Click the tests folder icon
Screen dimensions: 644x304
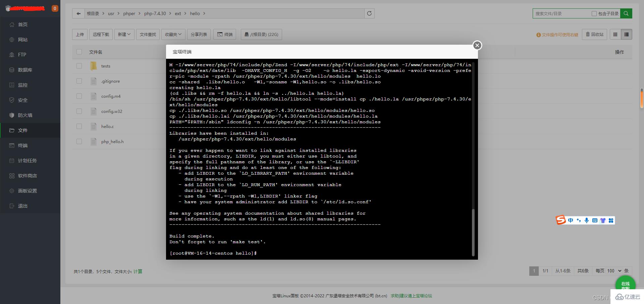(x=93, y=66)
